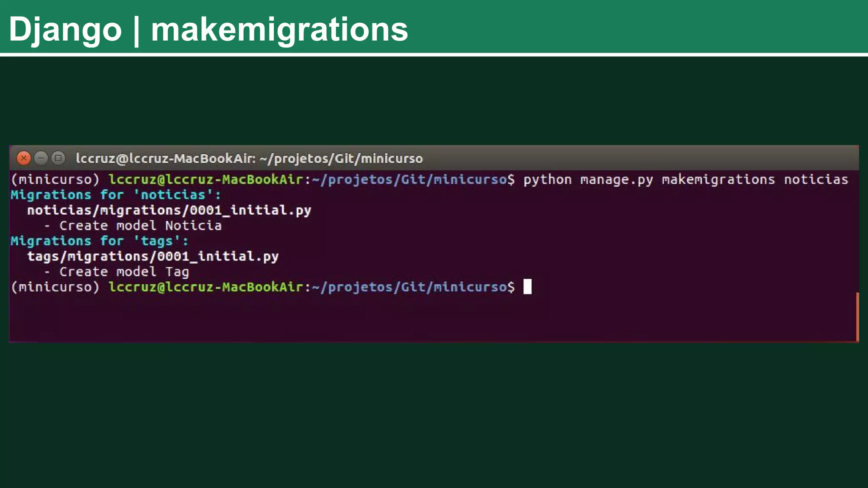Viewport: 868px width, 488px height.
Task: Click the terminal cursor block at prompt
Action: [x=527, y=287]
